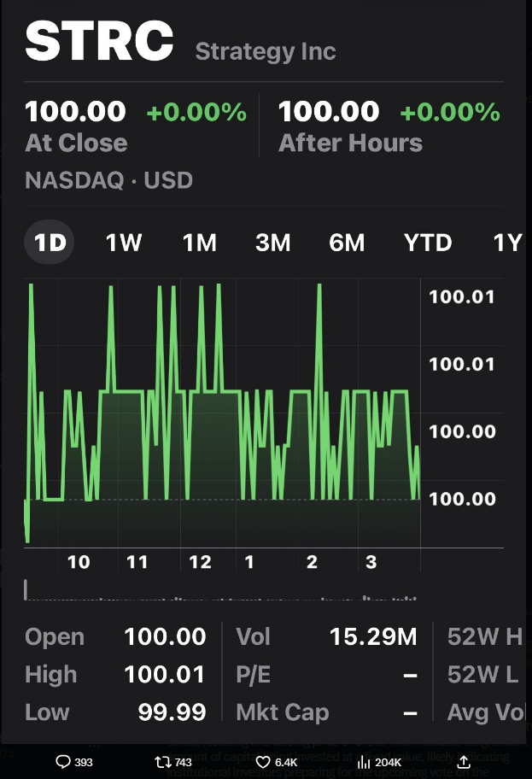Open the share upload icon

tap(464, 762)
